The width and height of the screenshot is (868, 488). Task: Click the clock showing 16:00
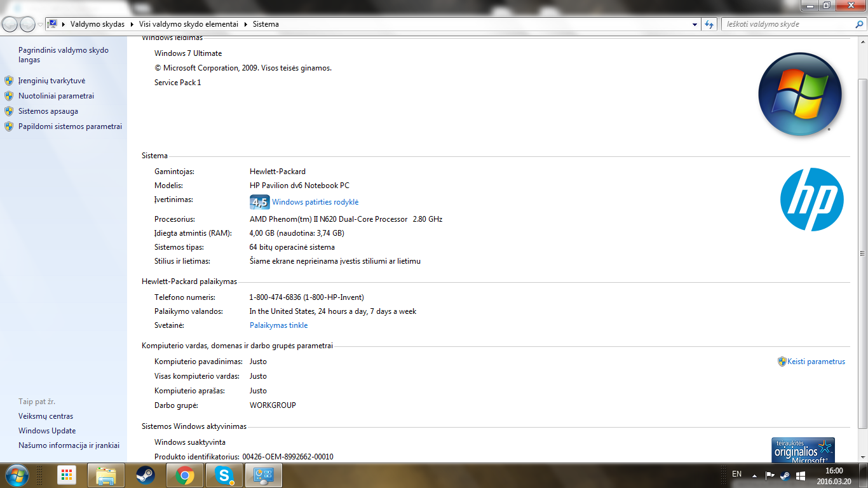(834, 471)
